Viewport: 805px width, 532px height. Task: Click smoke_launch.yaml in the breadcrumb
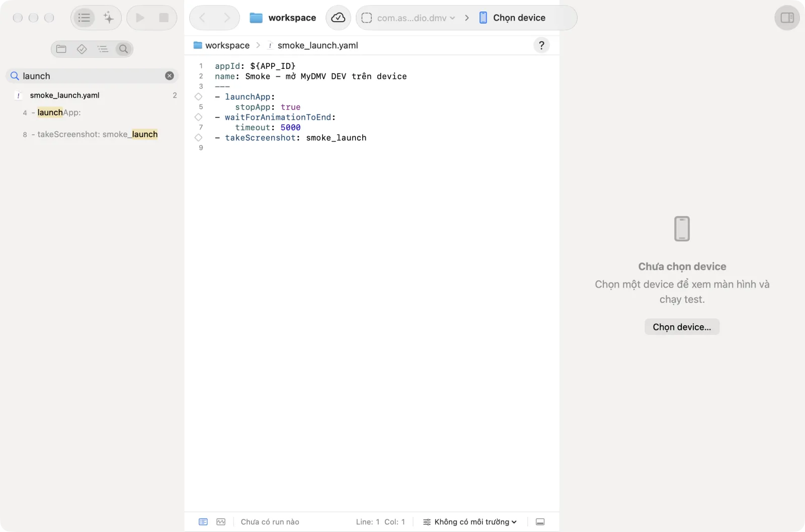pyautogui.click(x=312, y=45)
